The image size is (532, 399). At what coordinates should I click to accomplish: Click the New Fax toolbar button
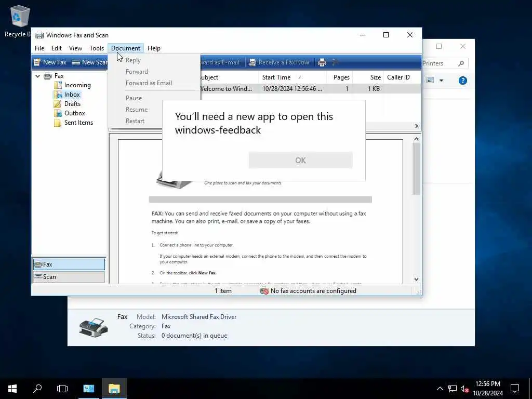tap(50, 62)
